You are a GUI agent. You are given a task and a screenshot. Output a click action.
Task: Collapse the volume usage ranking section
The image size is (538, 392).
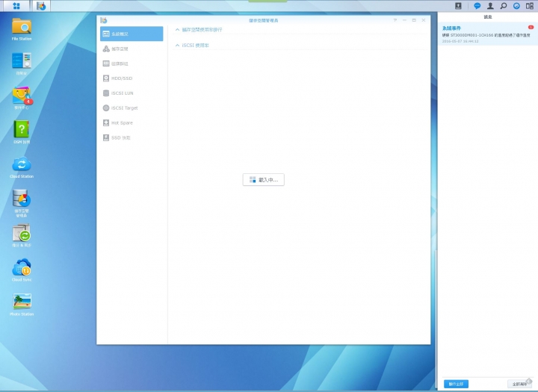pos(177,30)
